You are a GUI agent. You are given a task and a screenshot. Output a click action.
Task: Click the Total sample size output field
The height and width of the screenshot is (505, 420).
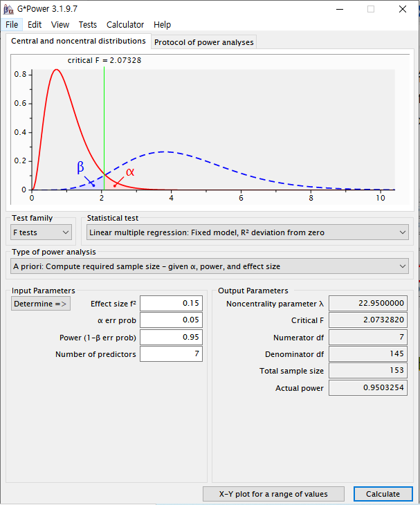point(367,371)
